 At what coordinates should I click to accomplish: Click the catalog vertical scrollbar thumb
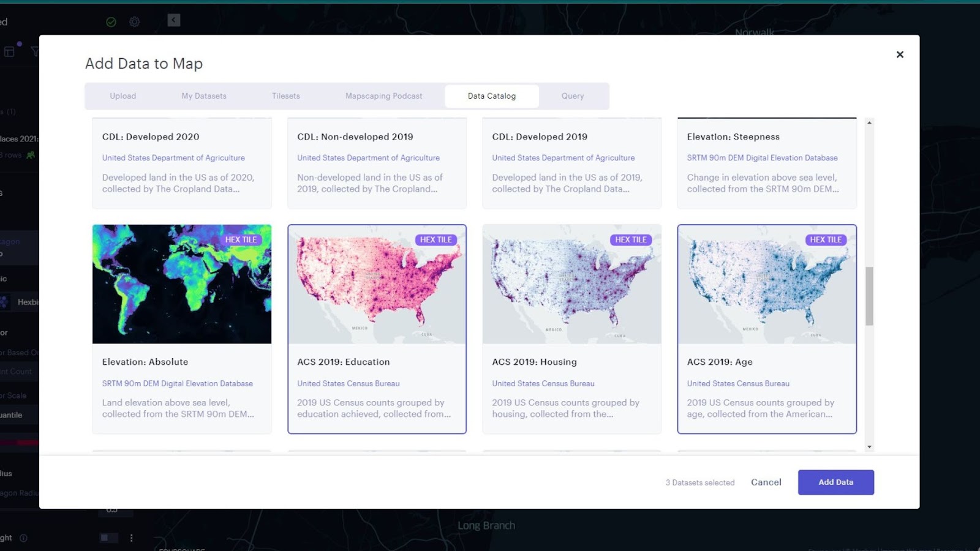click(869, 296)
